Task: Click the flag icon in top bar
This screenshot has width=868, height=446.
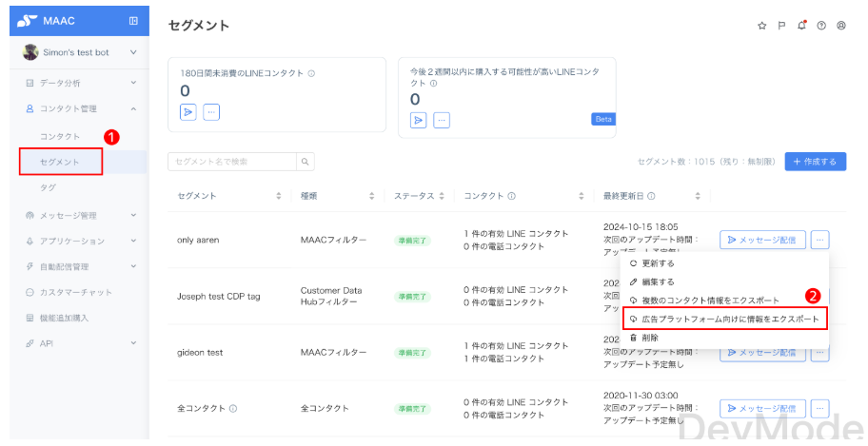Action: [x=781, y=26]
